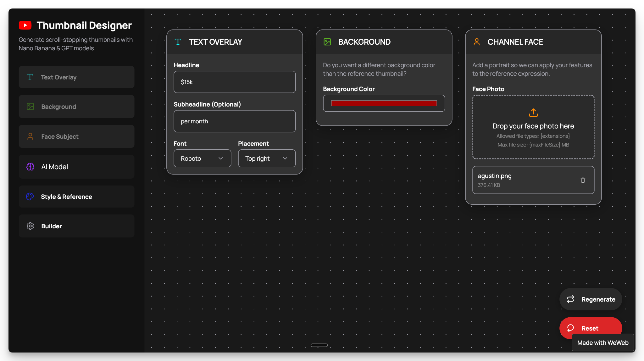Click the palette icon for Style & Reference
644x361 pixels.
30,197
